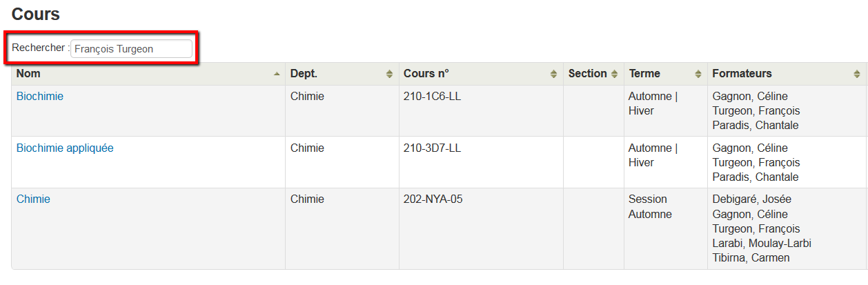The image size is (868, 285).
Task: Click the sort arrows icon next to Section
Action: pyautogui.click(x=614, y=74)
